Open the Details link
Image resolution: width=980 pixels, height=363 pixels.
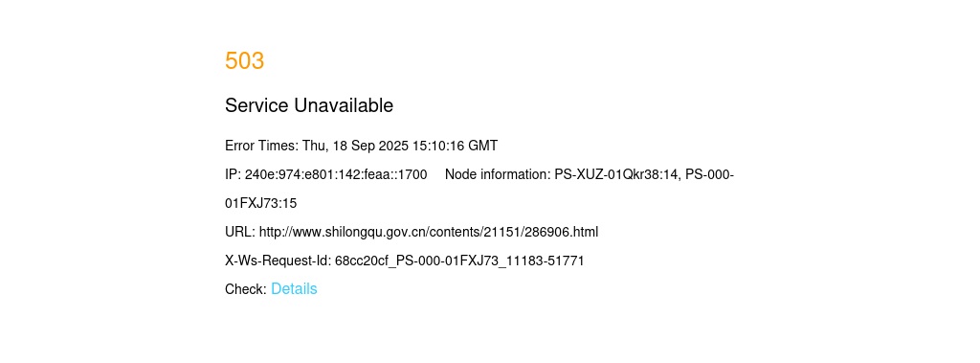(294, 289)
